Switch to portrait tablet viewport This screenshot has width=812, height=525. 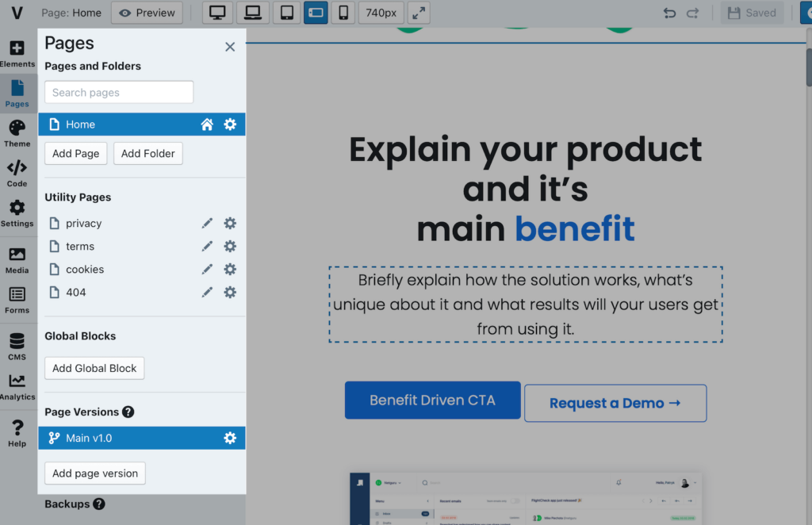point(287,13)
